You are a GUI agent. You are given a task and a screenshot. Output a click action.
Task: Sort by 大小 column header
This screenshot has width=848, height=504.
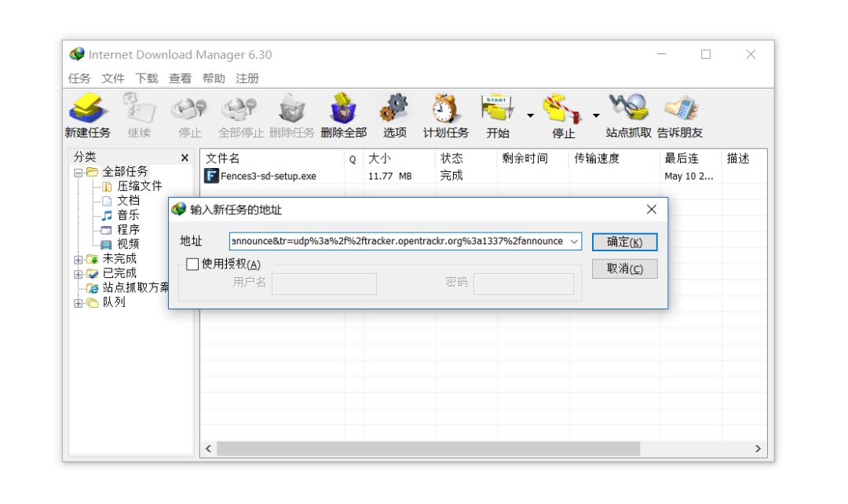[400, 159]
